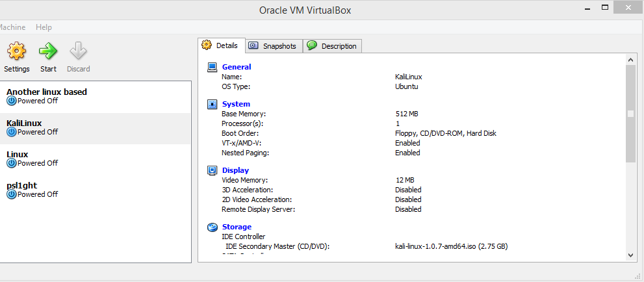Click the General section monitor icon
The image size is (644, 282).
(x=212, y=67)
